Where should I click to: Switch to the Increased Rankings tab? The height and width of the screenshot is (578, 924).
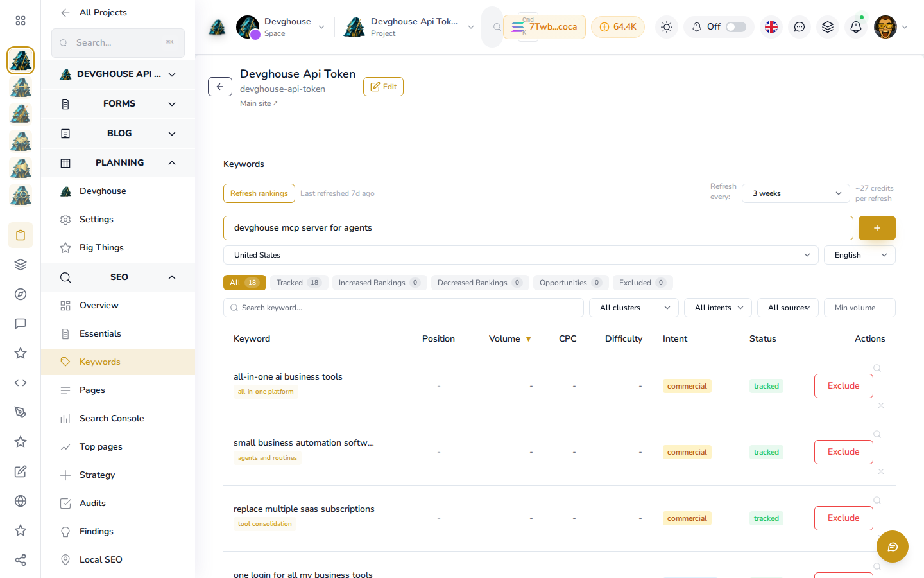point(379,283)
